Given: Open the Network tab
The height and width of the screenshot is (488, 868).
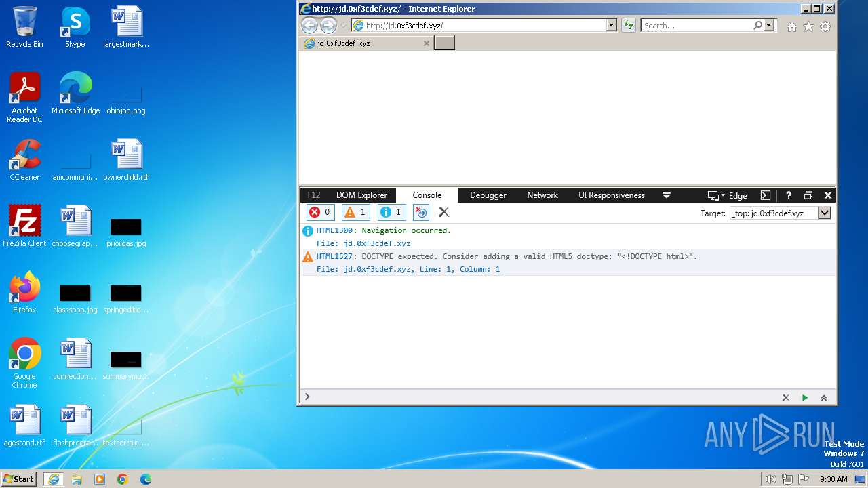Looking at the screenshot, I should click(x=542, y=195).
